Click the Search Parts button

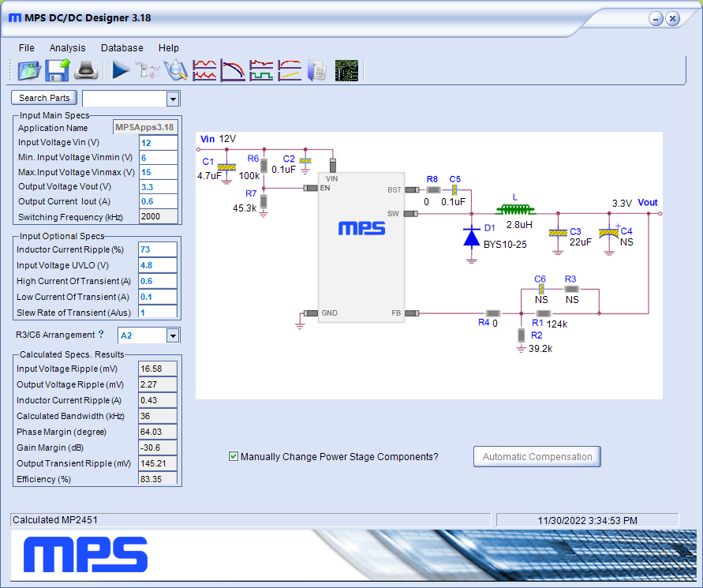click(x=43, y=97)
